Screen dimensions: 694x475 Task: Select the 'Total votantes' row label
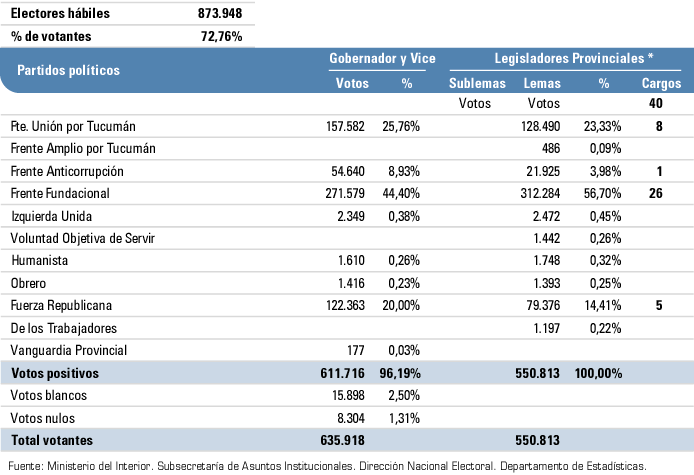point(51,439)
